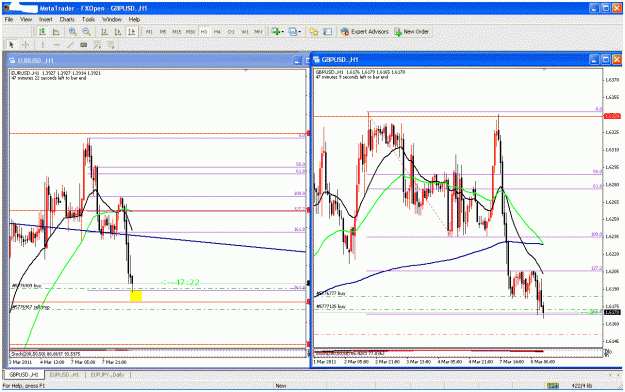
Task: Switch timeframe to M15
Action: [x=177, y=32]
